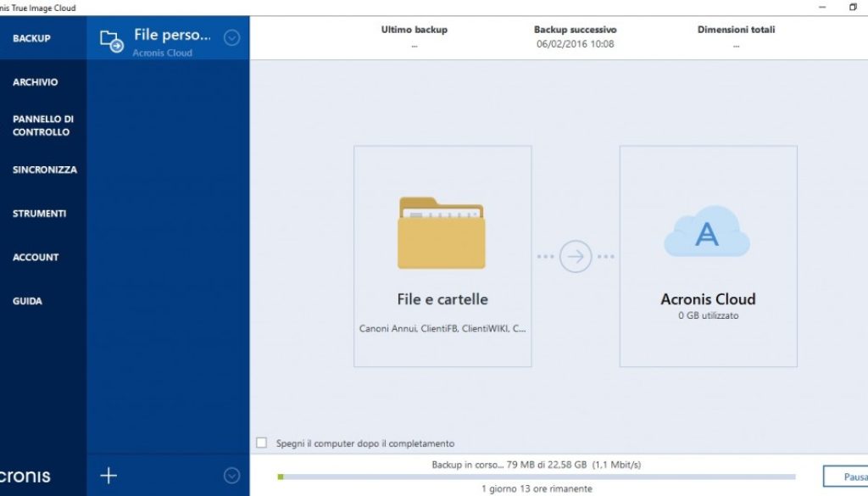Minimize the Acronis True Image window
This screenshot has width=868, height=496.
pyautogui.click(x=822, y=8)
